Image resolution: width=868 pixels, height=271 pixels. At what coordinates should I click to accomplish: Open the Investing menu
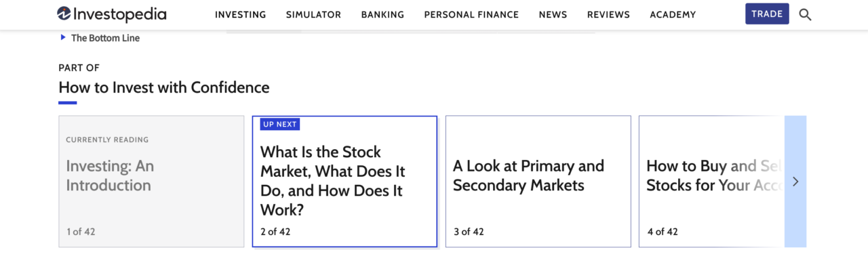(x=240, y=14)
